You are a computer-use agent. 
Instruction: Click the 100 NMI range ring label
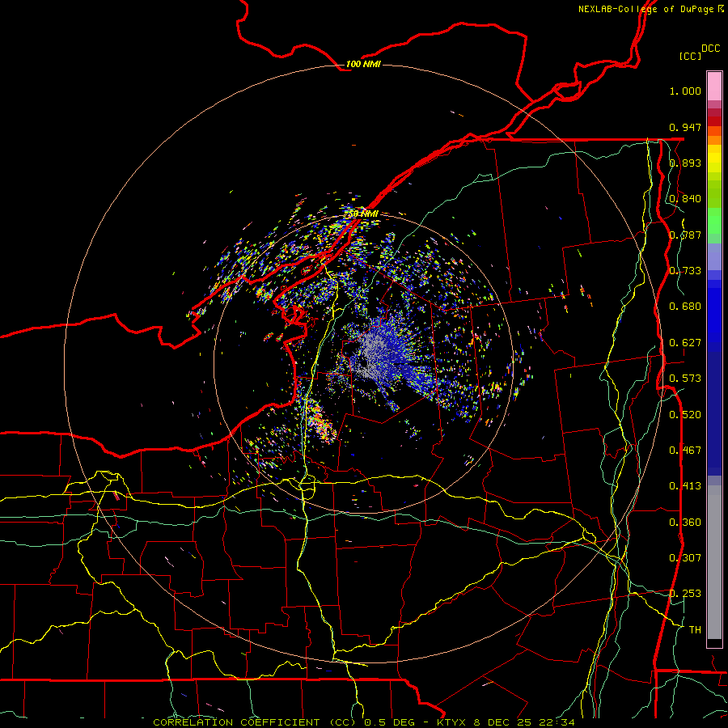tap(363, 64)
